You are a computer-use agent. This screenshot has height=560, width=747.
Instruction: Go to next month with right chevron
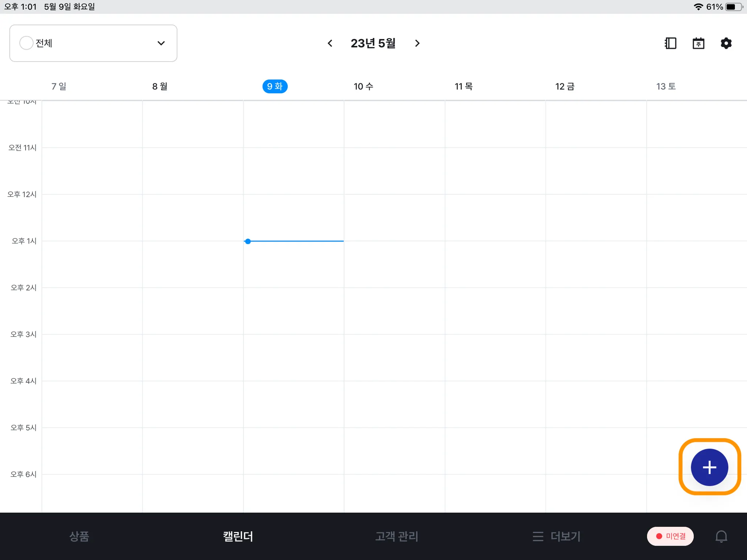click(417, 43)
